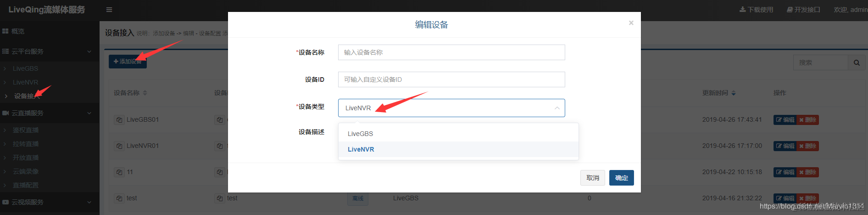Click the timestamp 2019-04-26 17:43:41
The image size is (868, 215).
732,119
